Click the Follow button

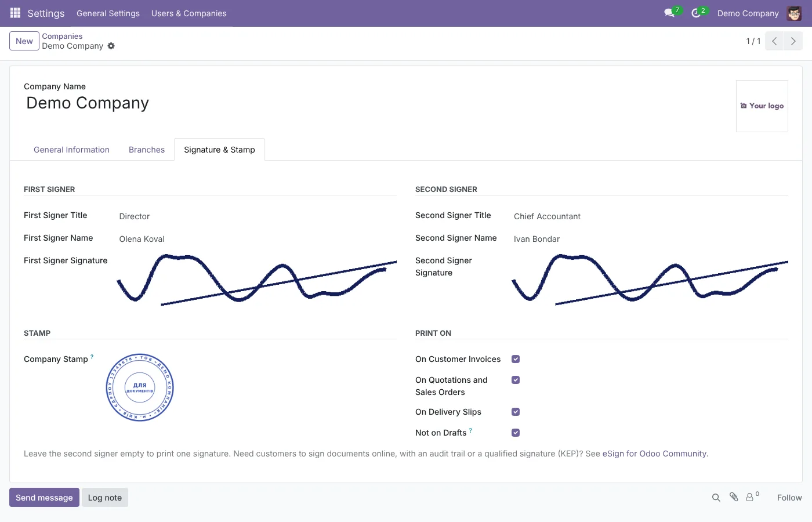point(789,498)
